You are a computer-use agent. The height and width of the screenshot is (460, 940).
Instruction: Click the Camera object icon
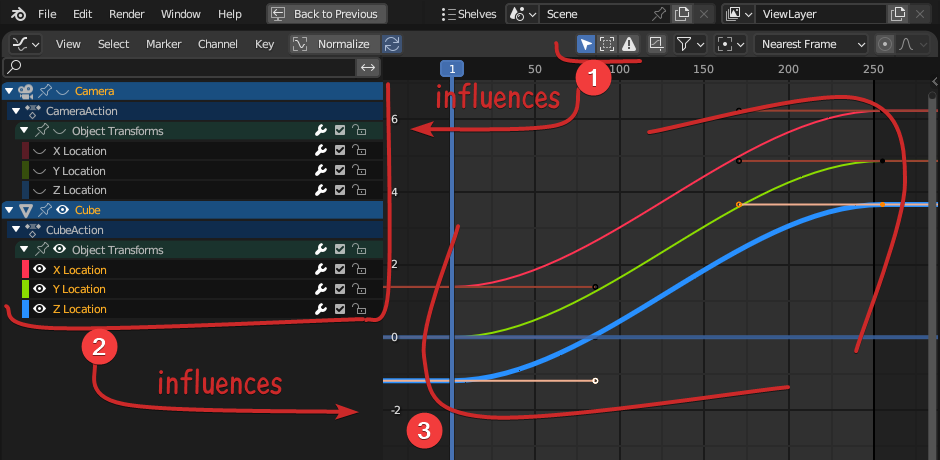click(25, 91)
